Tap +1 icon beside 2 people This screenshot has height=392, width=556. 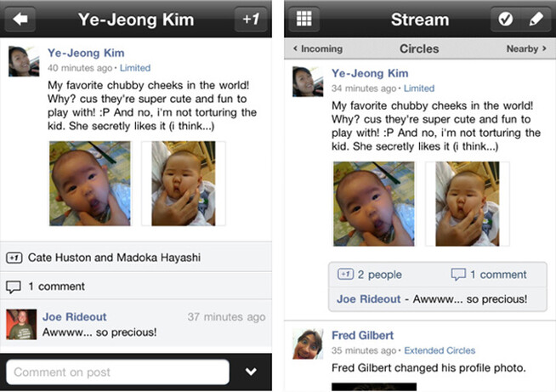coord(345,274)
